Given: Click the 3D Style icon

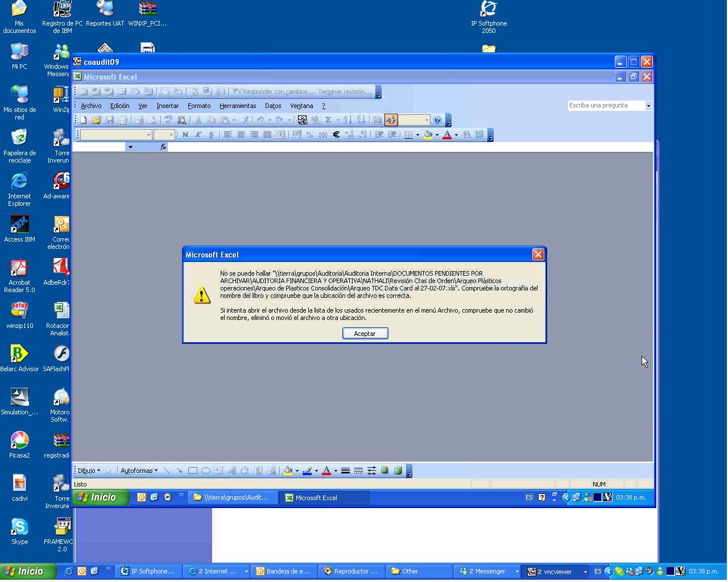Looking at the screenshot, I should click(x=398, y=471).
